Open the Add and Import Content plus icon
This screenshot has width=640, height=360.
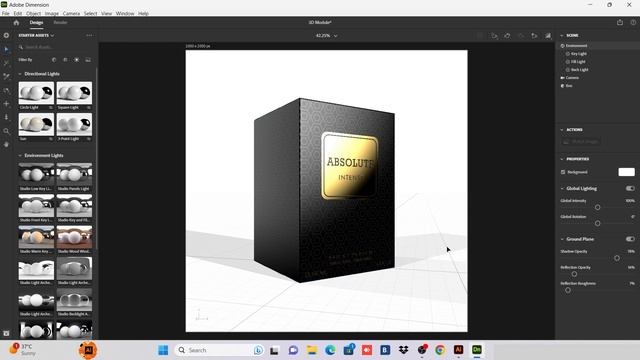(x=6, y=36)
